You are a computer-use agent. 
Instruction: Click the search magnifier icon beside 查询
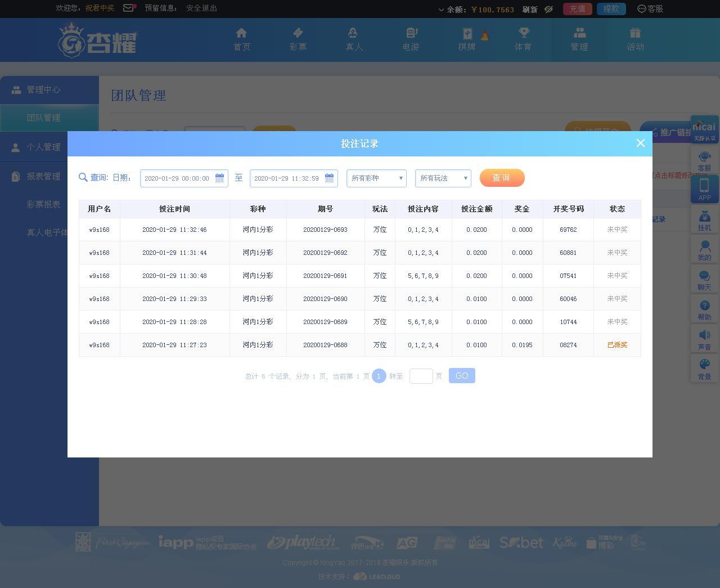coord(83,177)
